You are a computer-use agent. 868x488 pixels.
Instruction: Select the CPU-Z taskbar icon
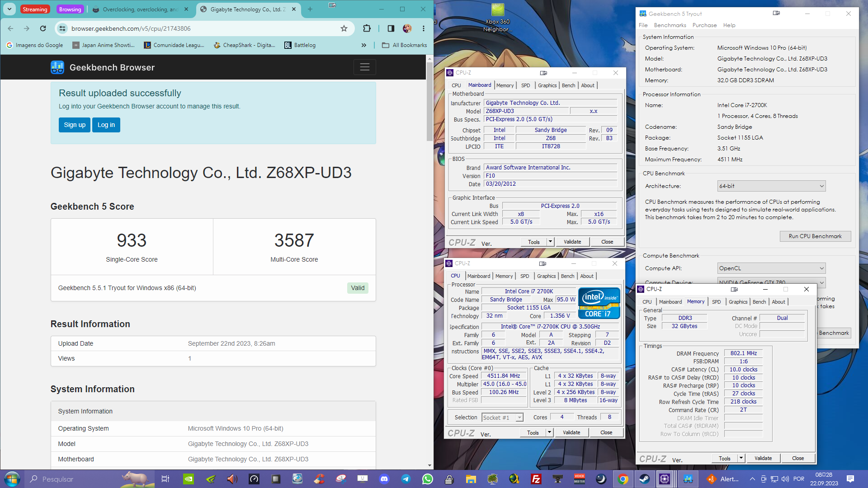[665, 479]
